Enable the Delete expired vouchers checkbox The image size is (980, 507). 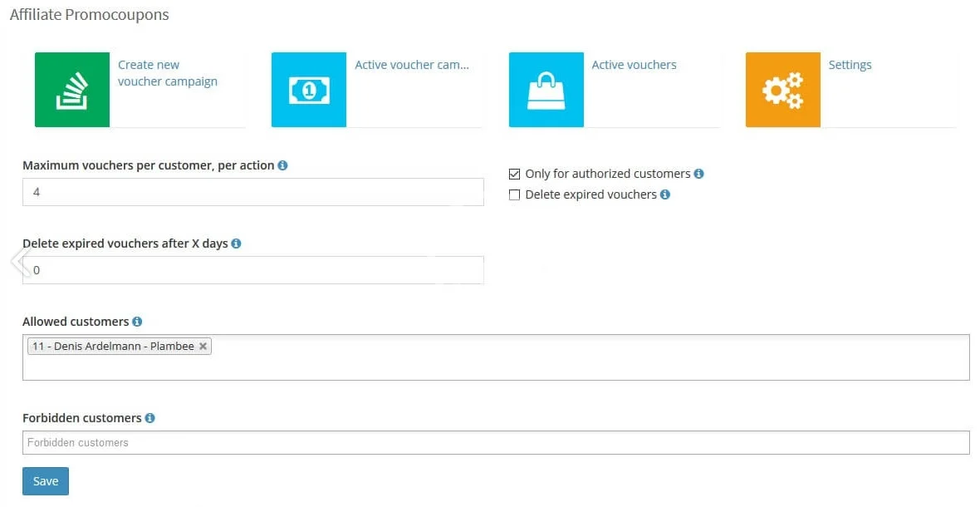(x=514, y=194)
